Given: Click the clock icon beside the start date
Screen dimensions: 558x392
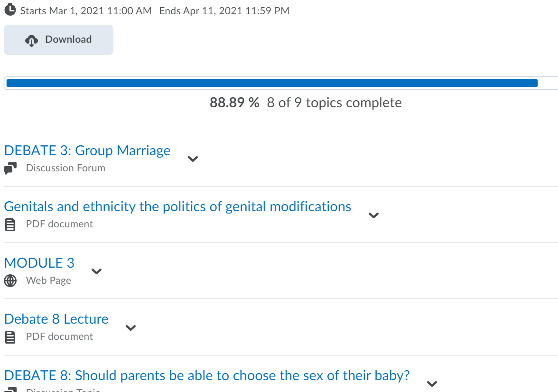Looking at the screenshot, I should pos(10,9).
